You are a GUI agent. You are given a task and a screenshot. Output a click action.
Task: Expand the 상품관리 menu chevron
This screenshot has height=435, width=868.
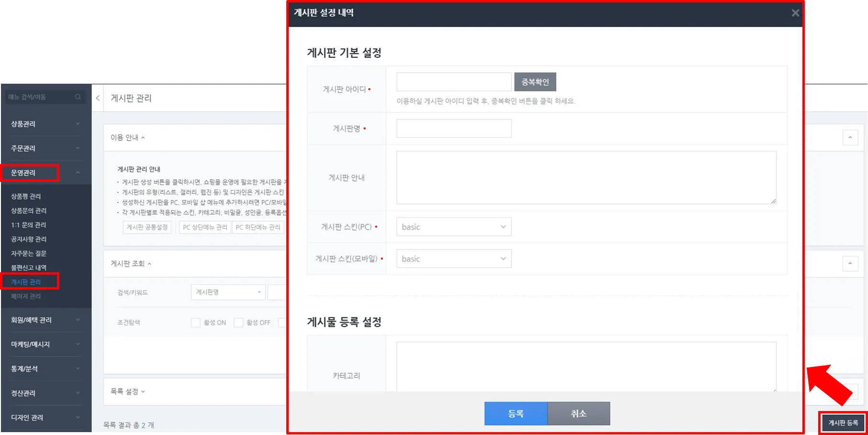point(78,124)
